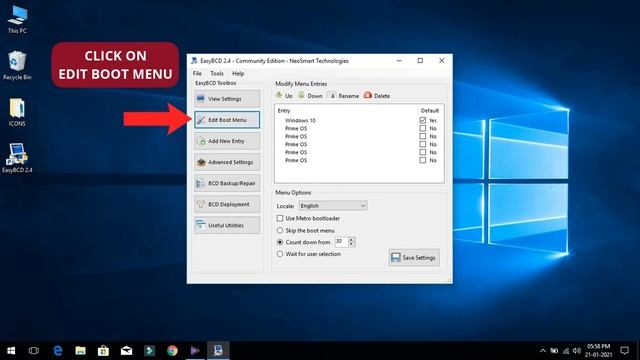Click Save Settings button
Image resolution: width=640 pixels, height=360 pixels.
(x=414, y=258)
